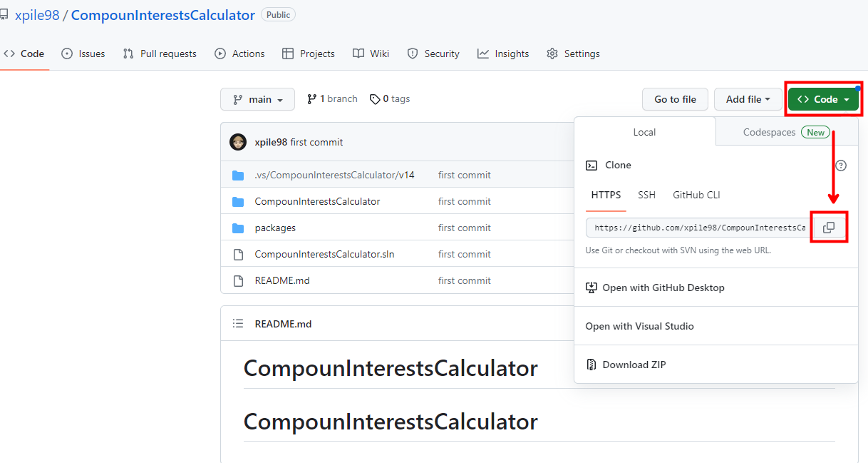The width and height of the screenshot is (868, 463).
Task: Click the Public visibility badge
Action: coord(278,15)
